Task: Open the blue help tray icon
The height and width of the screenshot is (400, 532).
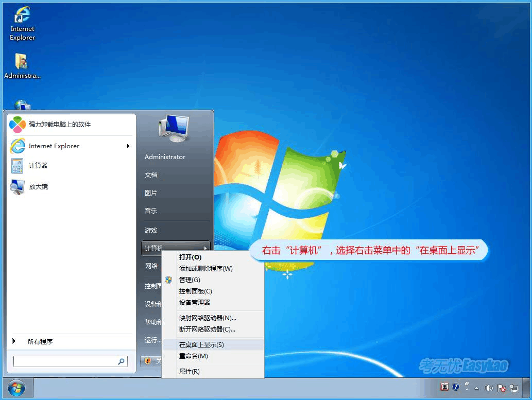Action: click(456, 387)
